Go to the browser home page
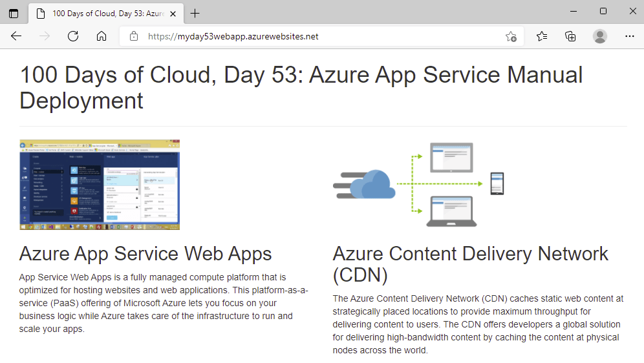Screen dimensions: 644x363 [102, 36]
